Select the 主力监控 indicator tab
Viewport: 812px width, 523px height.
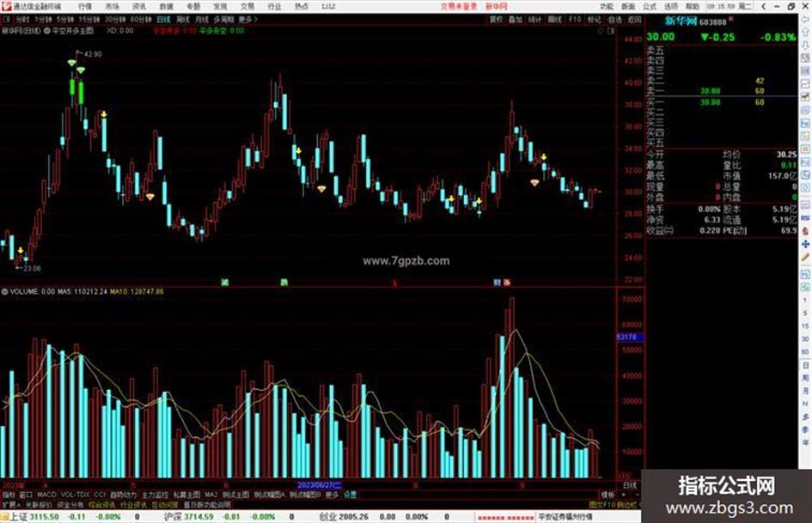point(155,495)
